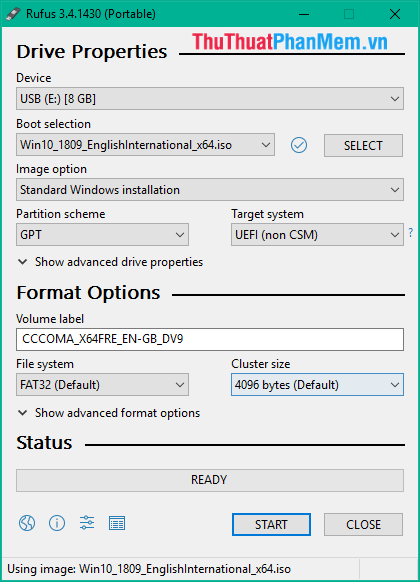The height and width of the screenshot is (582, 420).
Task: Click the About info icon
Action: (x=57, y=523)
